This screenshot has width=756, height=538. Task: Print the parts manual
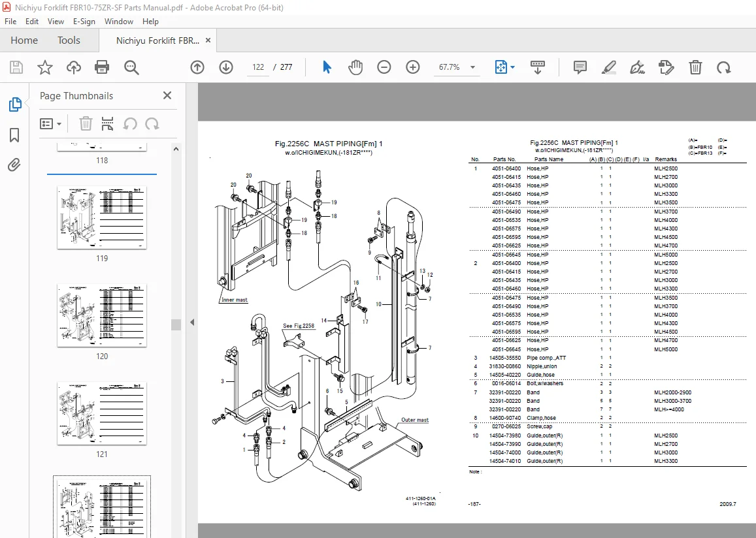tap(102, 67)
